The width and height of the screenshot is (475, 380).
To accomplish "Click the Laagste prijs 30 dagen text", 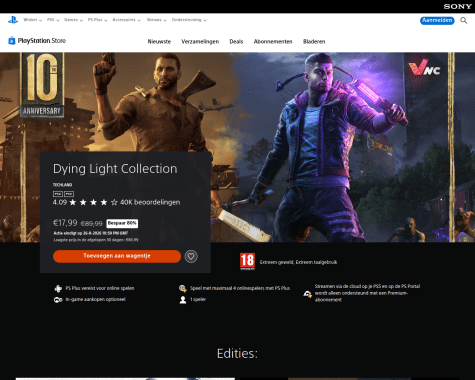I will point(96,240).
